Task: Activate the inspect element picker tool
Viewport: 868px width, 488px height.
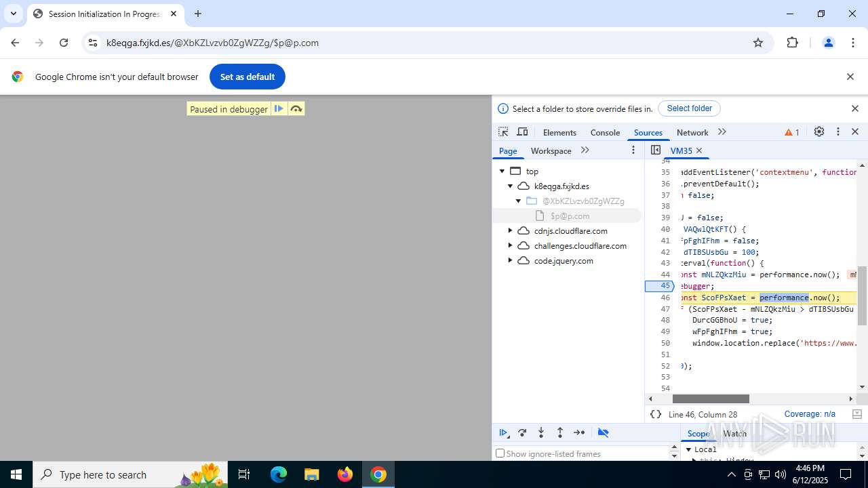Action: coord(503,132)
